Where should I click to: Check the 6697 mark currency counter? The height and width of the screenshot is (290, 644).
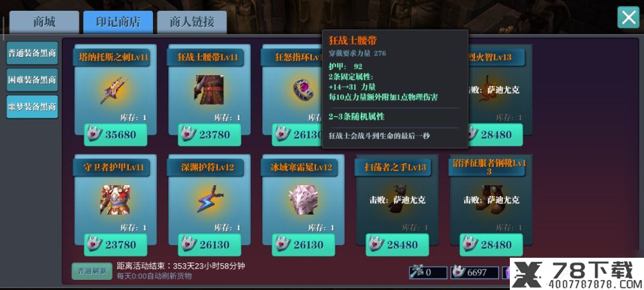coord(475,273)
